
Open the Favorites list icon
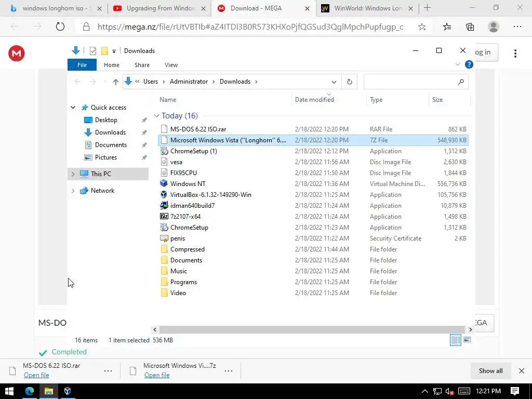(x=447, y=27)
